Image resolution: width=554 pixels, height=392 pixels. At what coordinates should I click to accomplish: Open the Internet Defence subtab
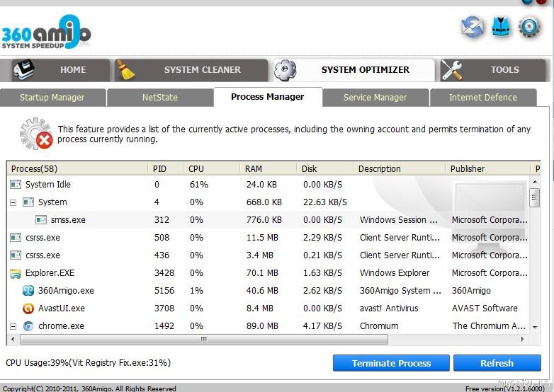(x=483, y=98)
